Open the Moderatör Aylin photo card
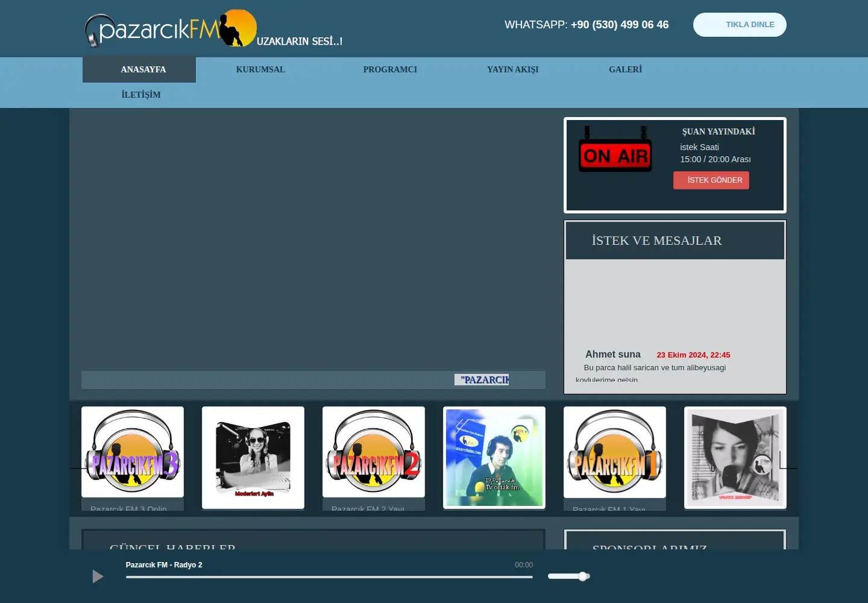 [x=253, y=458]
